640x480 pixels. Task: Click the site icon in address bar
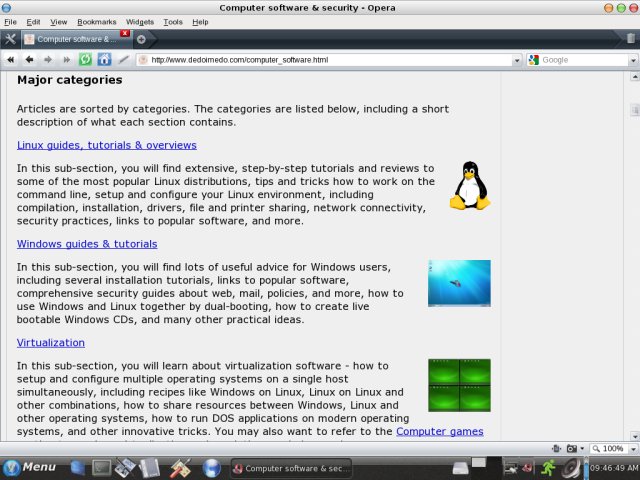click(143, 60)
